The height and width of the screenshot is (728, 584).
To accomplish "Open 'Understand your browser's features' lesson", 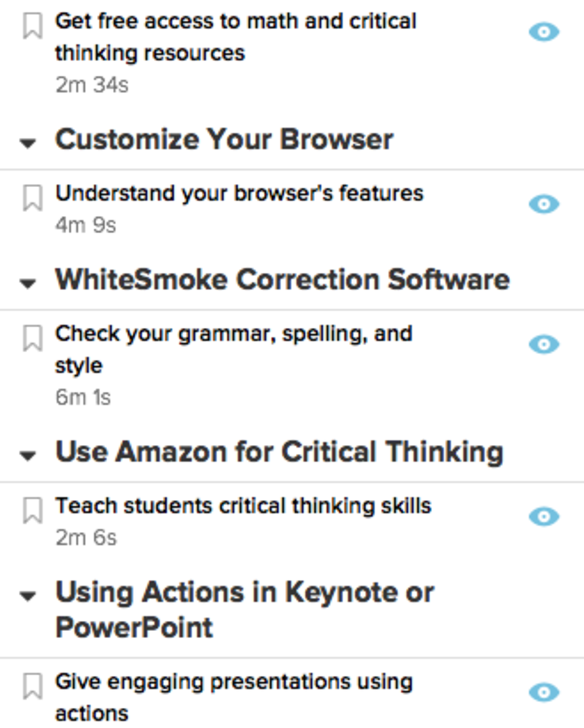I will (x=239, y=194).
